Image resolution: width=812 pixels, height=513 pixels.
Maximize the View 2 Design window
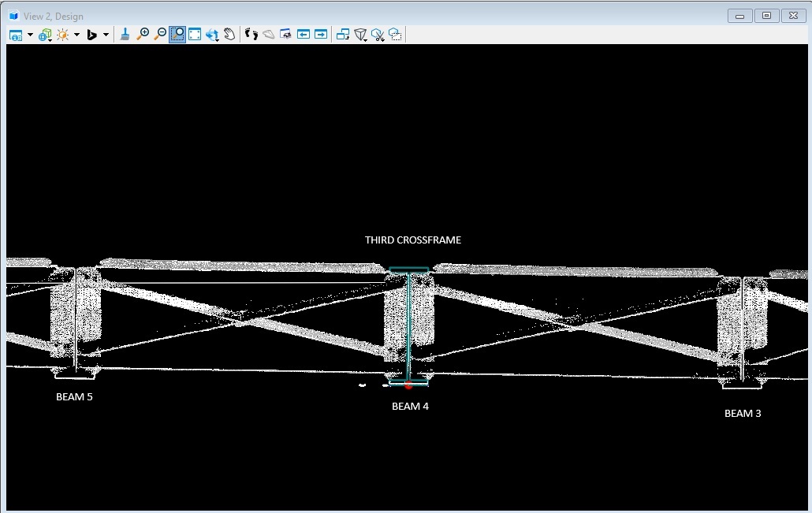click(x=766, y=15)
